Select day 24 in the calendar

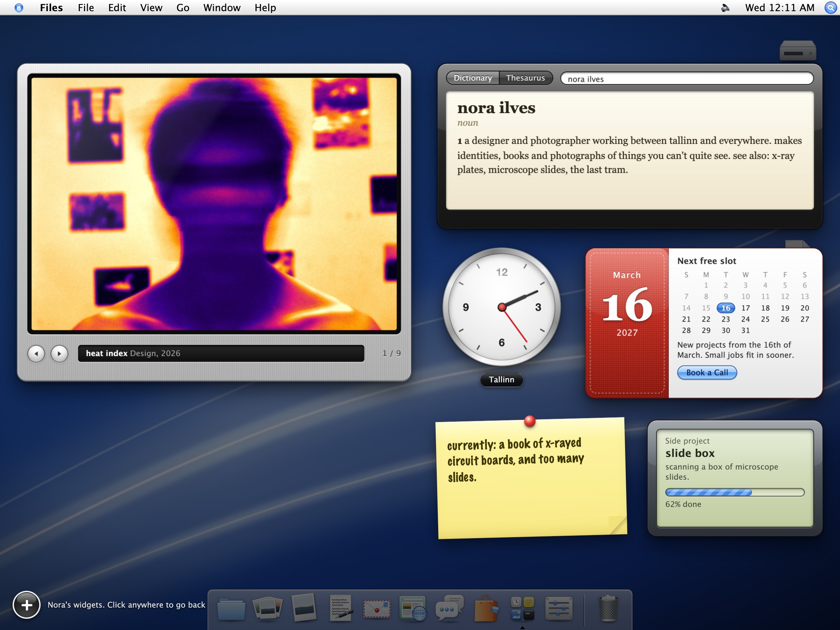coord(745,319)
